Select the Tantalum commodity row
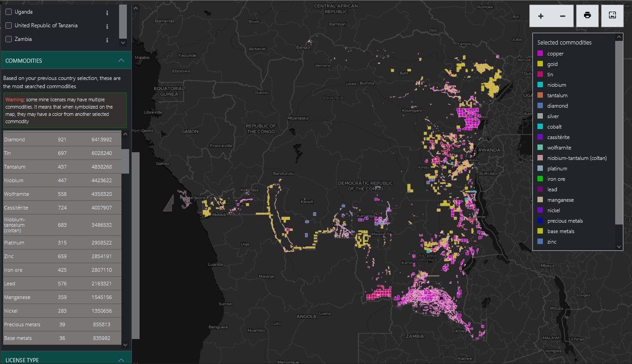 click(62, 167)
